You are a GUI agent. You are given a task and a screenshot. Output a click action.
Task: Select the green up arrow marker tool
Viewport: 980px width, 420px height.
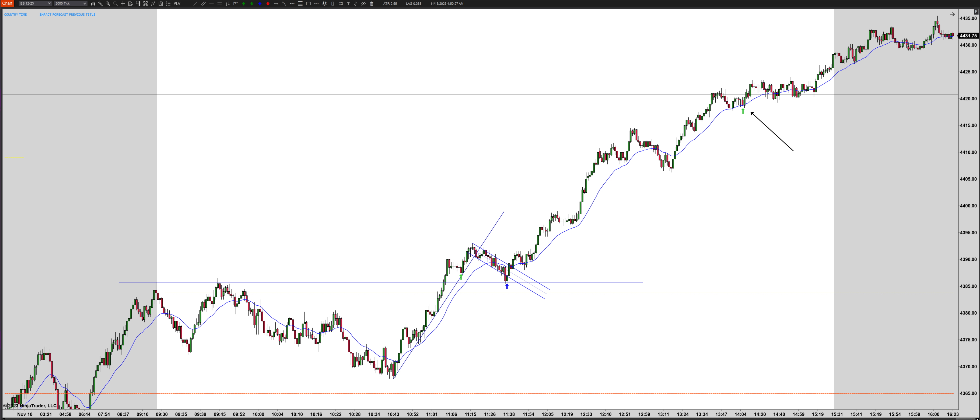tap(244, 3)
